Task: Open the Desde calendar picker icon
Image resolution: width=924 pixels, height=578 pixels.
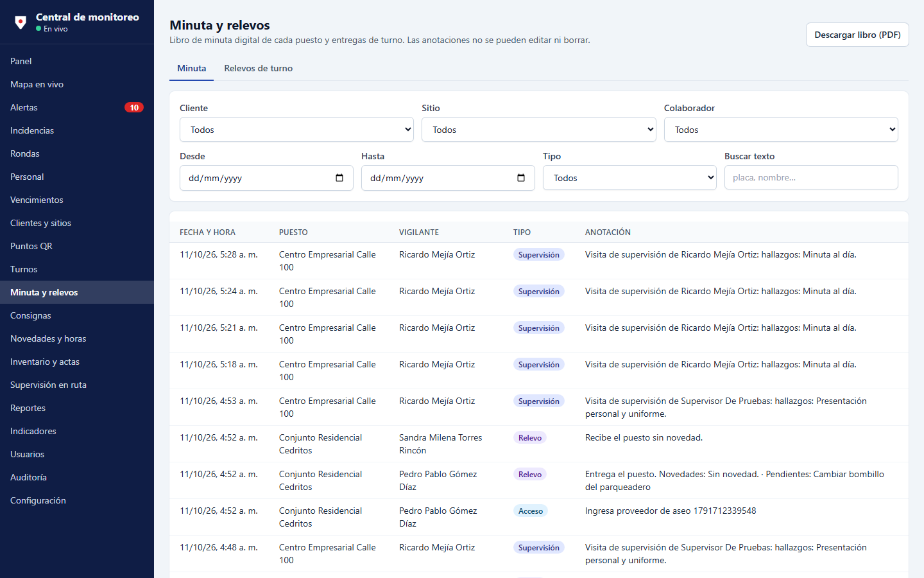Action: tap(339, 178)
